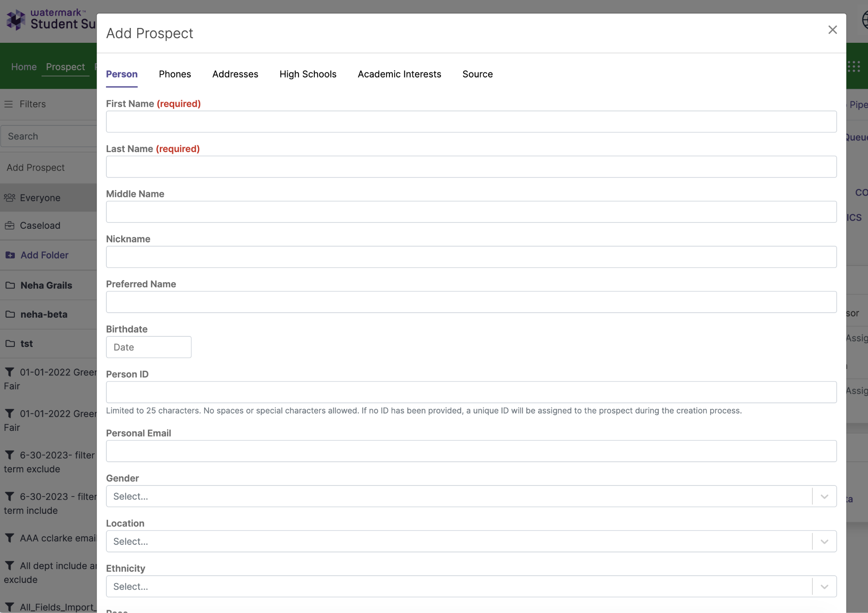Click the filter icon beside AAA cclarke email

tap(9, 538)
